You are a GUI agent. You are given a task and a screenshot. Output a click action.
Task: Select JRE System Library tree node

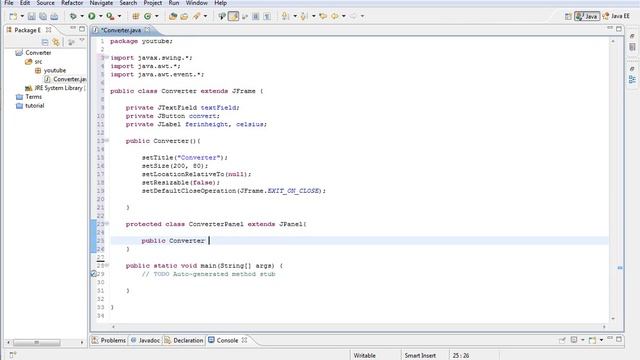pos(55,88)
